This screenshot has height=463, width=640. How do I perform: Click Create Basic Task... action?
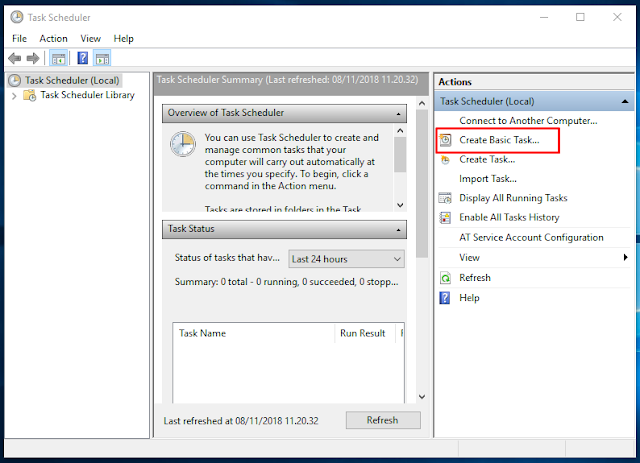click(x=499, y=140)
